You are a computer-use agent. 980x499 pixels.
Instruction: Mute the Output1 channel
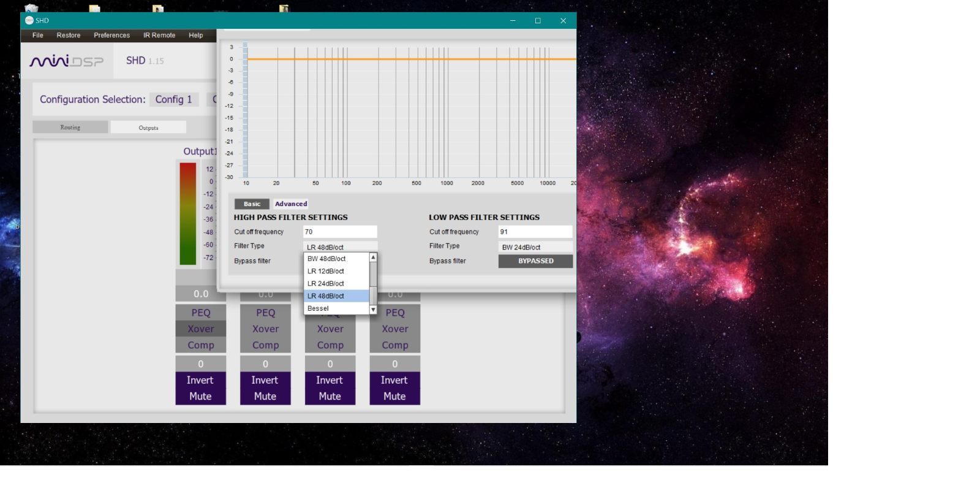click(200, 397)
